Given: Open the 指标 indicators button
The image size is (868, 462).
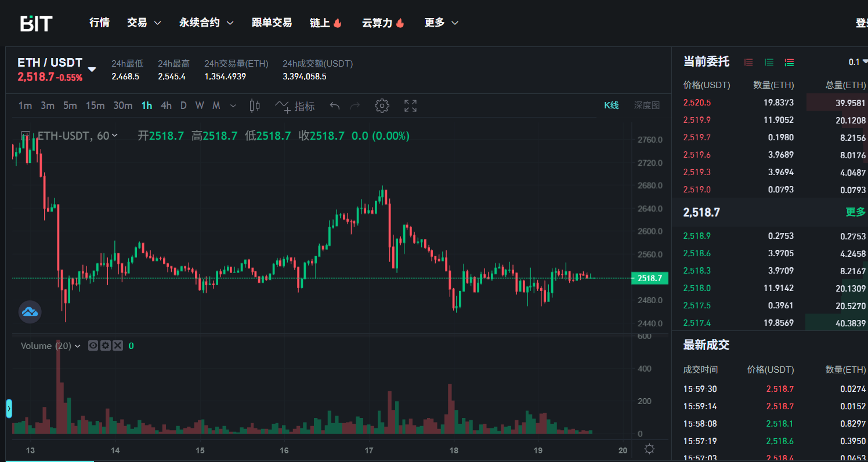Looking at the screenshot, I should click(295, 106).
